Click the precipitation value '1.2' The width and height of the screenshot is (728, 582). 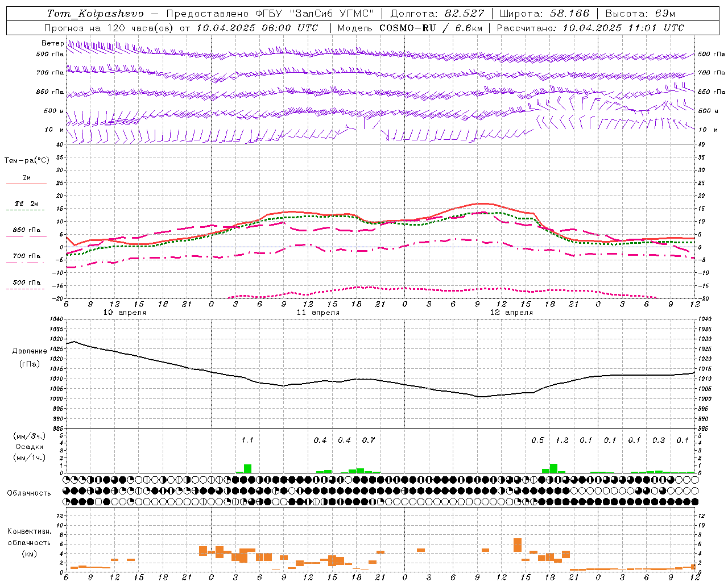(x=562, y=440)
